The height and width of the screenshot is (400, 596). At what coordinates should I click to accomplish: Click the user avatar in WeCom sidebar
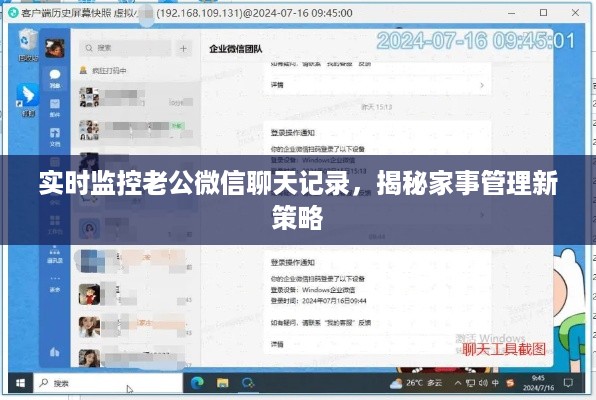pos(55,48)
